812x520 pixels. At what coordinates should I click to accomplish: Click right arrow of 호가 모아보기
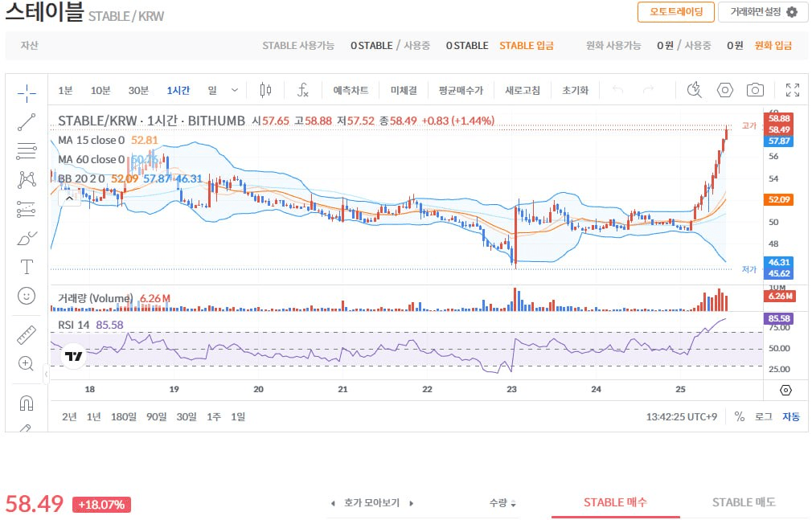point(411,503)
